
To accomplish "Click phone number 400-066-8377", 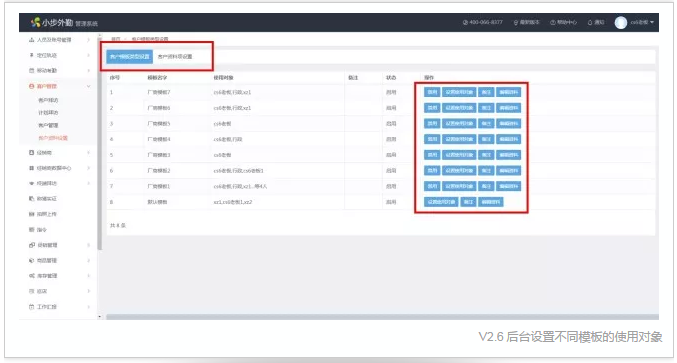I will (486, 22).
